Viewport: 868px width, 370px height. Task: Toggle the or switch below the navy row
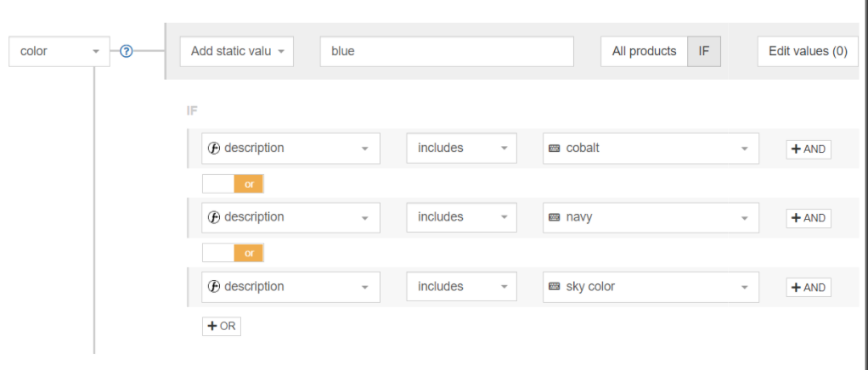pos(233,253)
